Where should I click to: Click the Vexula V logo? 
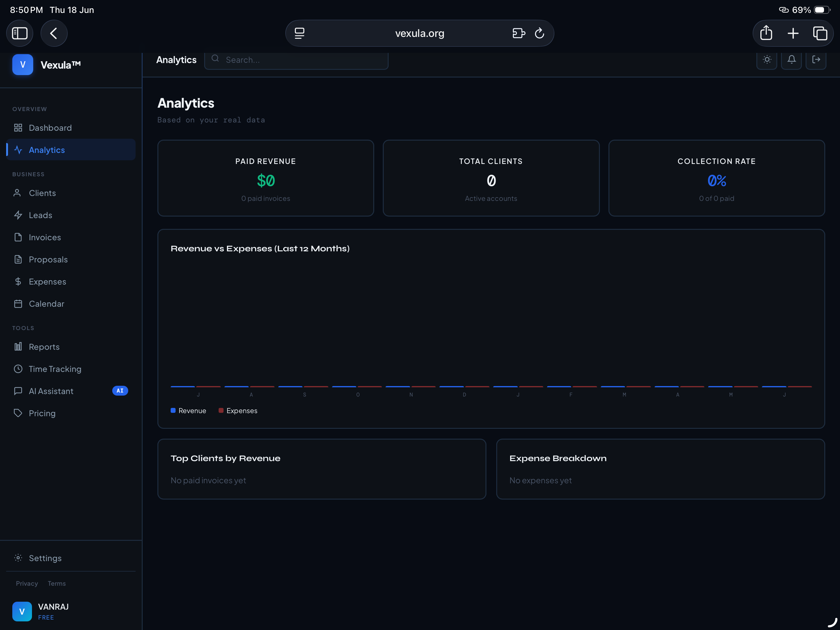(23, 65)
